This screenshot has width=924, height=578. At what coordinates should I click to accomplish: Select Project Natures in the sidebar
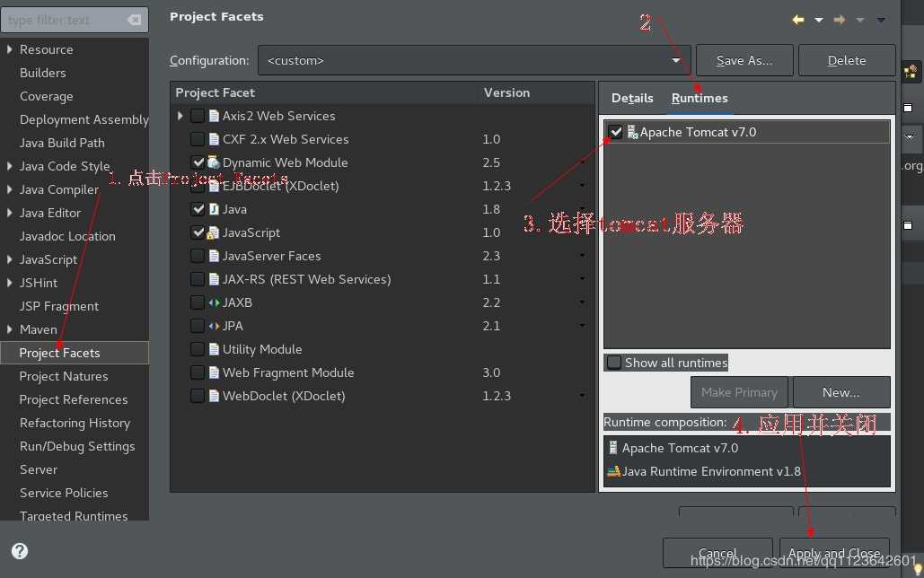tap(64, 376)
